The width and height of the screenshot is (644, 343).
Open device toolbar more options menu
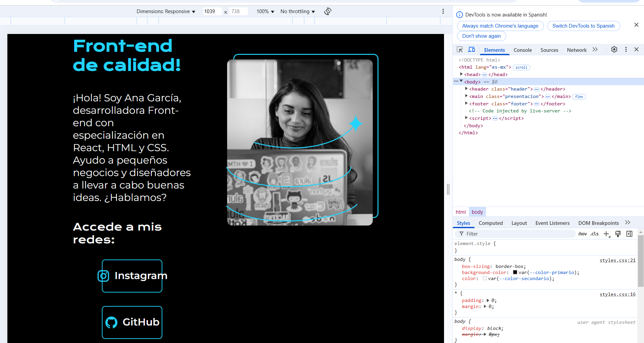443,11
